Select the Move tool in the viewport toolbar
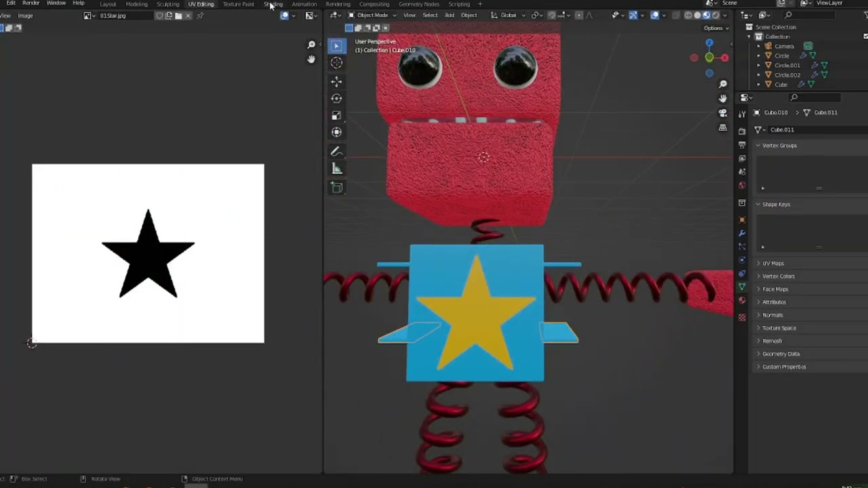 (336, 81)
